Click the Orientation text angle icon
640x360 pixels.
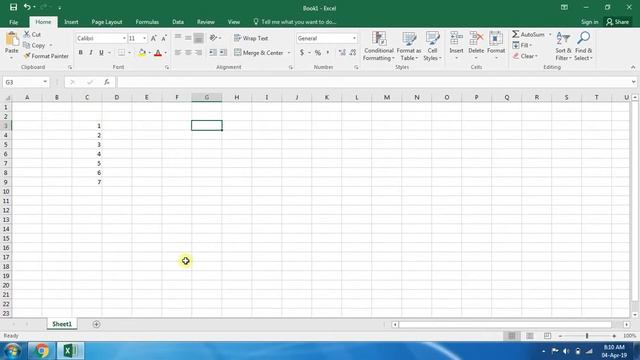[213, 38]
